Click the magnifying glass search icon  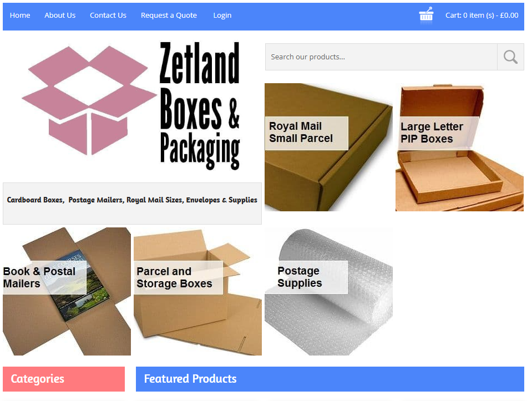[510, 57]
